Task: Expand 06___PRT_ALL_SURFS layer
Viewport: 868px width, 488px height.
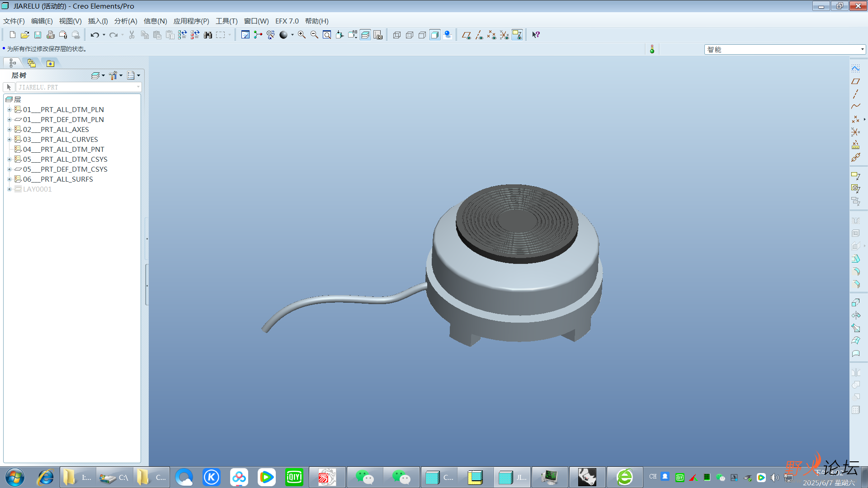Action: (9, 179)
